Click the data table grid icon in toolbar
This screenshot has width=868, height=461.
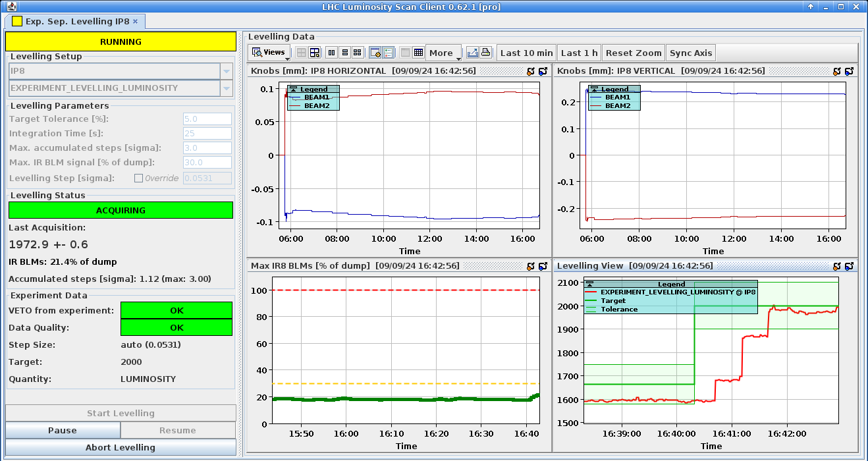point(418,53)
